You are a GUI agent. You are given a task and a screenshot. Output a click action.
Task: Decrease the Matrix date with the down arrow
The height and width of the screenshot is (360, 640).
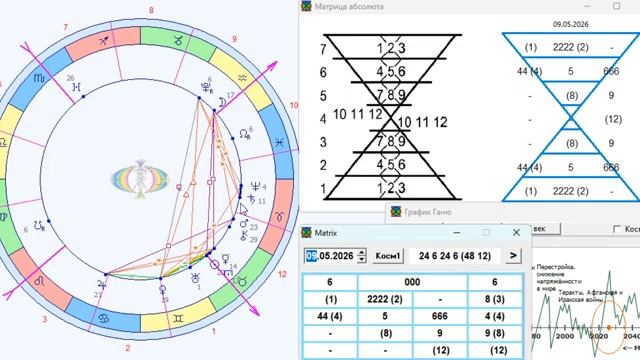(361, 259)
